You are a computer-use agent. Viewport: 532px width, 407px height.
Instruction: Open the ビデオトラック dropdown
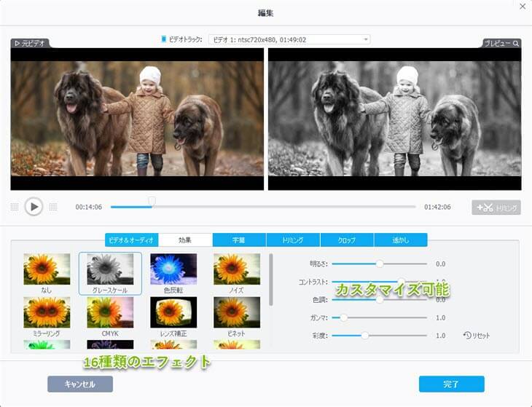coord(289,39)
